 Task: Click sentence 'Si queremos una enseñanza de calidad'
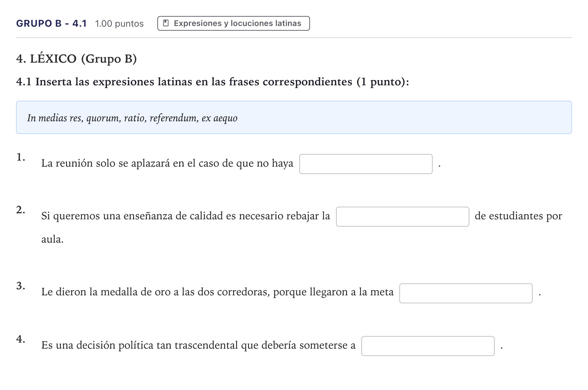pyautogui.click(x=186, y=216)
